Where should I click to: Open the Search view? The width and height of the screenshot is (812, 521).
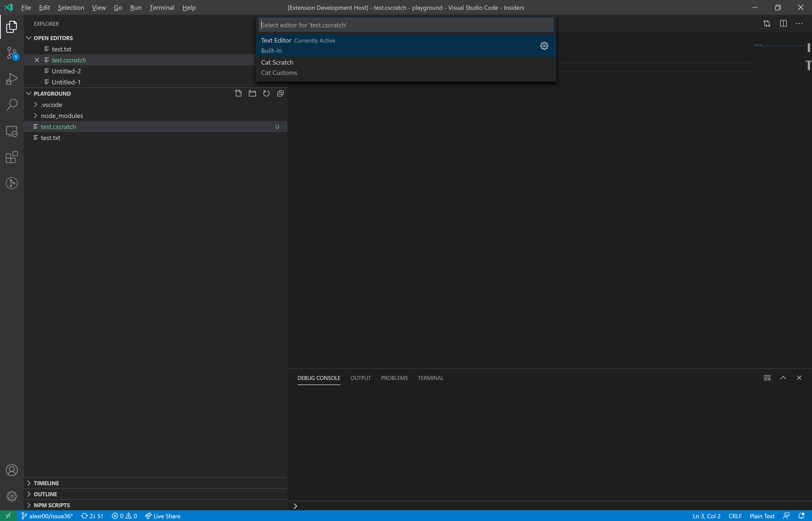pyautogui.click(x=12, y=104)
